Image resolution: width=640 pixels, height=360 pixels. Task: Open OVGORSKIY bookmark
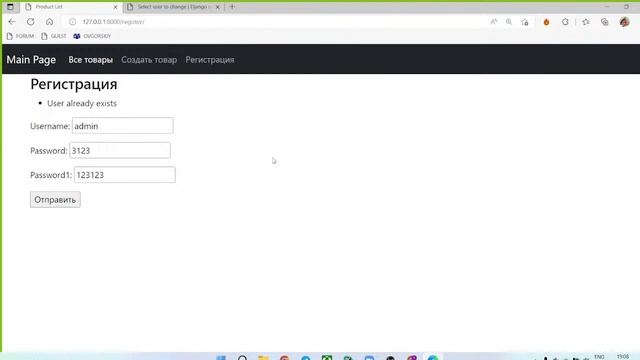[x=92, y=36]
